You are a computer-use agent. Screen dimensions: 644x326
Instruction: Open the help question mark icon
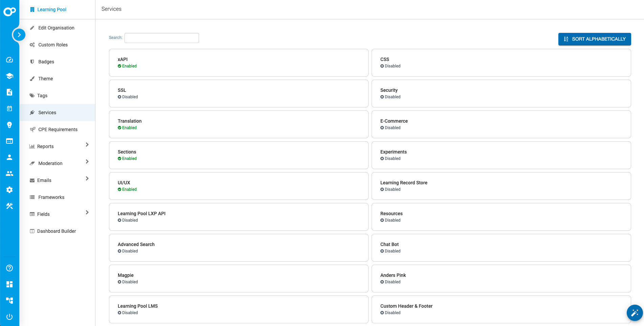click(9, 268)
